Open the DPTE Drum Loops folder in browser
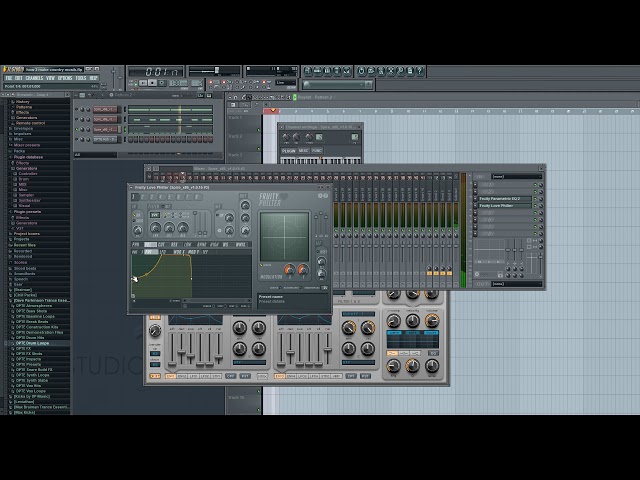Viewport: 640px width, 480px height. click(x=32, y=343)
